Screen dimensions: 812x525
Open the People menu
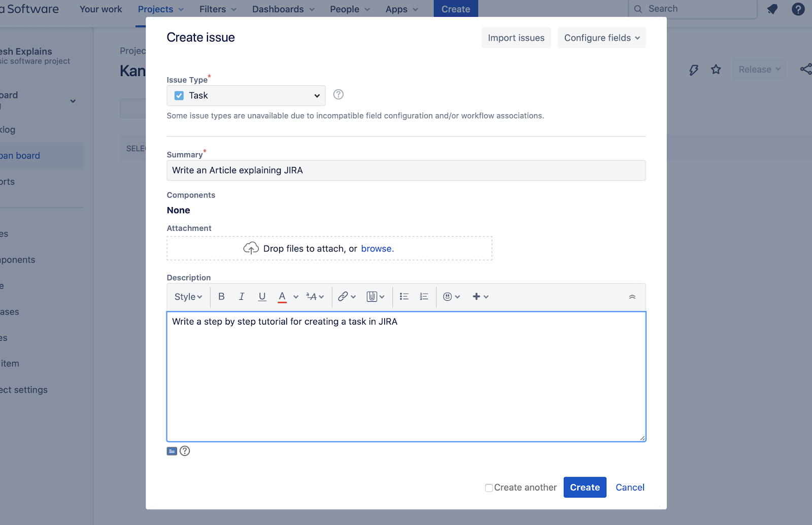pyautogui.click(x=350, y=9)
